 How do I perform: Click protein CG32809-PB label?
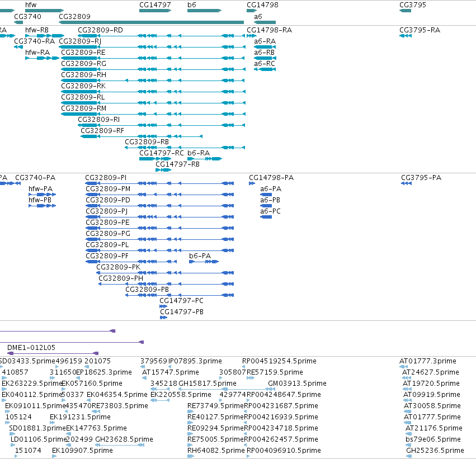147,290
